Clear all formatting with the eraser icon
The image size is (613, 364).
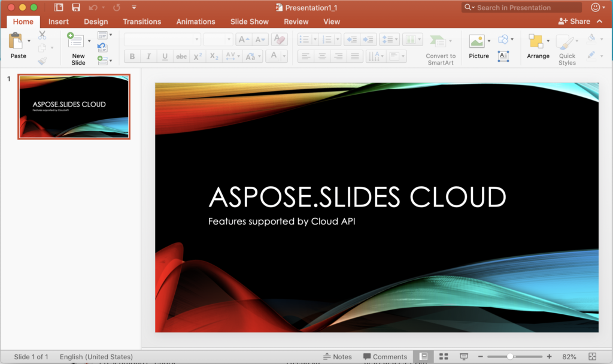(279, 40)
